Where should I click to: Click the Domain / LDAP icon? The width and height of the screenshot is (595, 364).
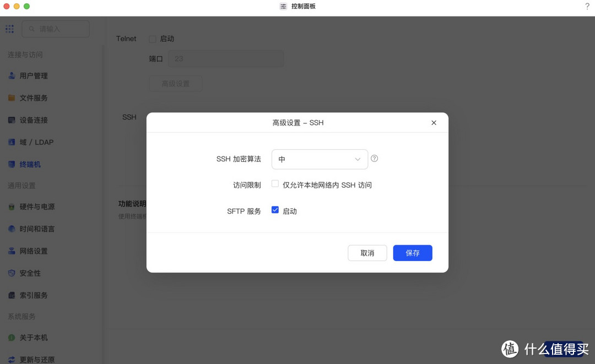[12, 142]
